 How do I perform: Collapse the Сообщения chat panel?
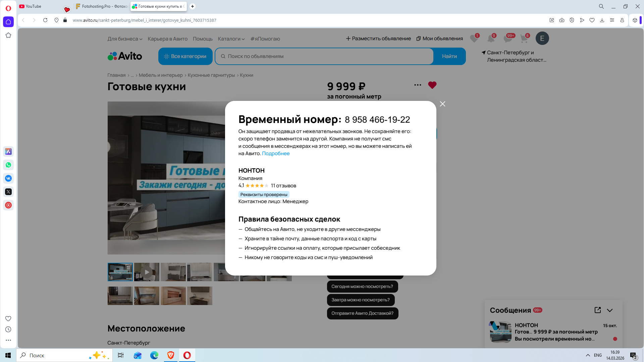610,310
